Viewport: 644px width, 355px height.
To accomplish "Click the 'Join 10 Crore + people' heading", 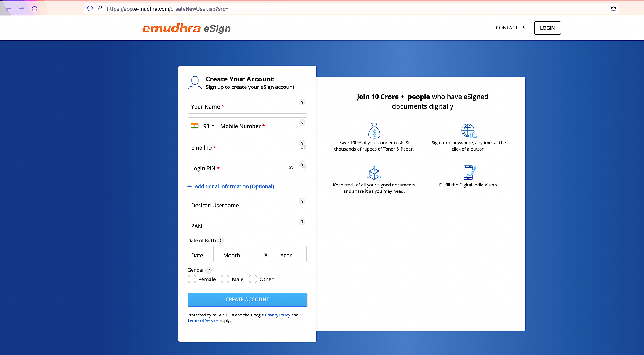I will pos(423,102).
